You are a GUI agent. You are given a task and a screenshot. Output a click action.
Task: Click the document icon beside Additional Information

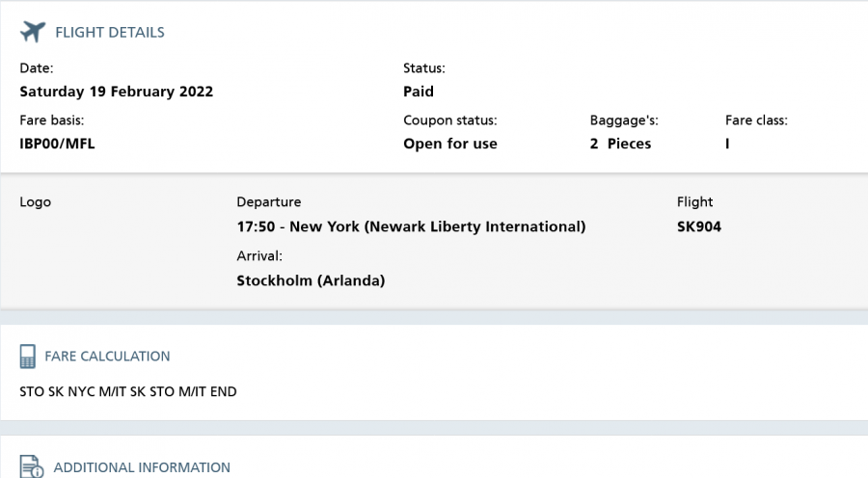pyautogui.click(x=30, y=466)
